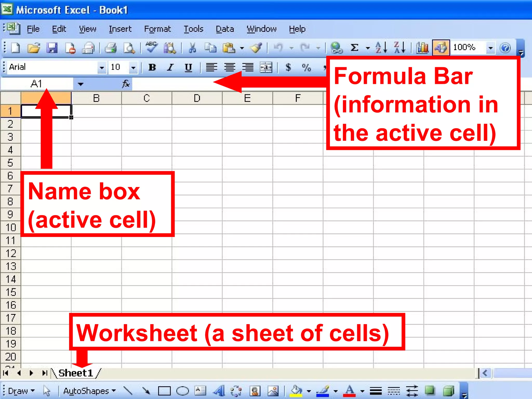532x399 pixels.
Task: Open the Research icon
Action: (x=170, y=48)
